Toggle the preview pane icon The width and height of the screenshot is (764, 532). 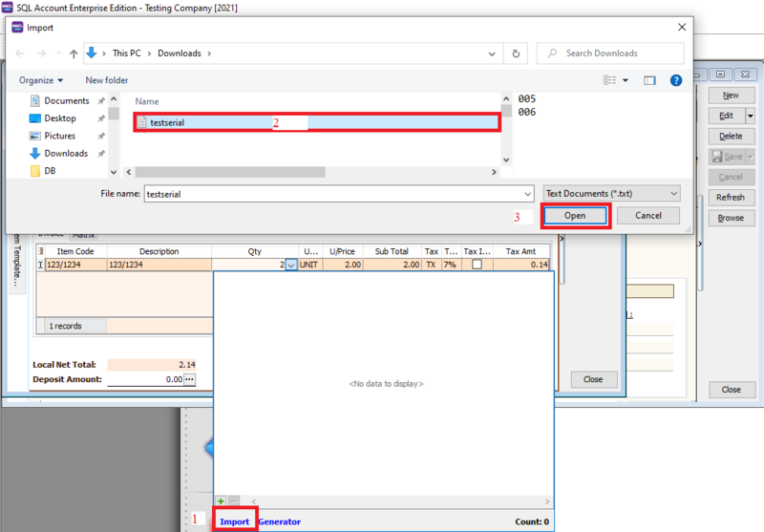649,81
